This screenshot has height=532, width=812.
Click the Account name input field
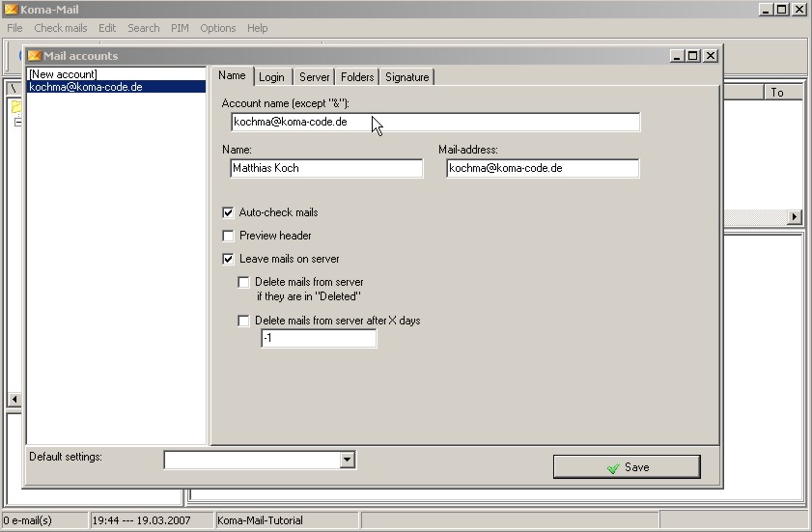coord(435,123)
